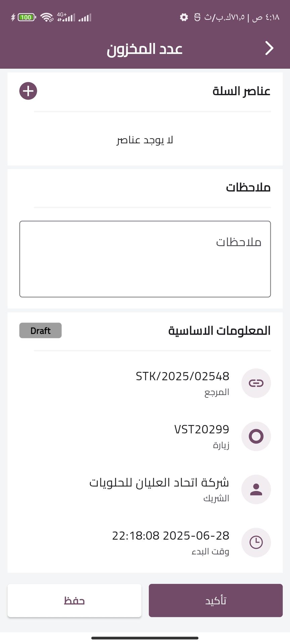Tap the Wi-Fi icon in status bar

[47, 17]
